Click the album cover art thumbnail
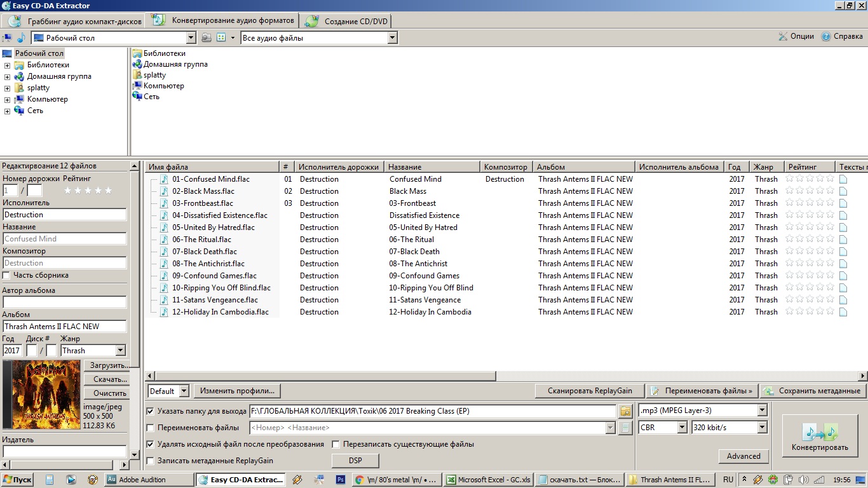The image size is (868, 488). click(x=42, y=395)
